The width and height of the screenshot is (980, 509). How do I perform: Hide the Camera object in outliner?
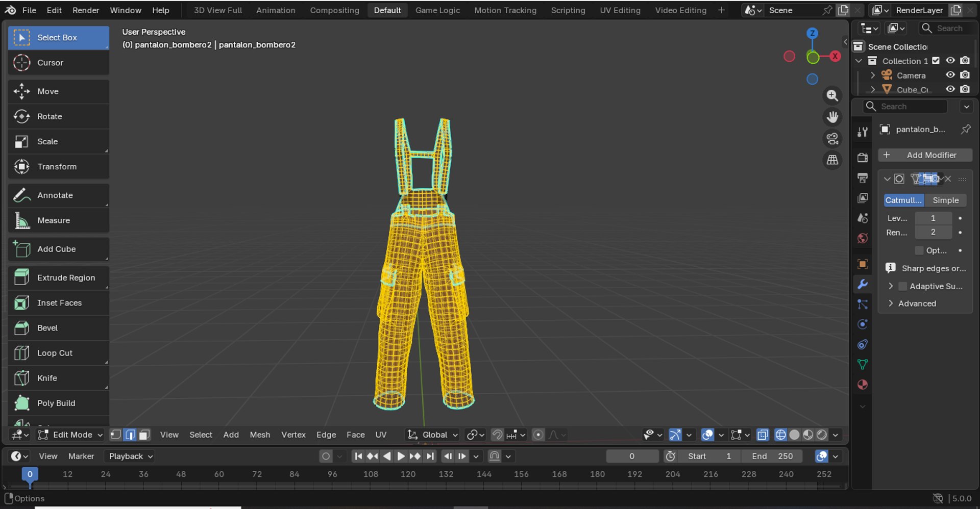[x=950, y=75]
